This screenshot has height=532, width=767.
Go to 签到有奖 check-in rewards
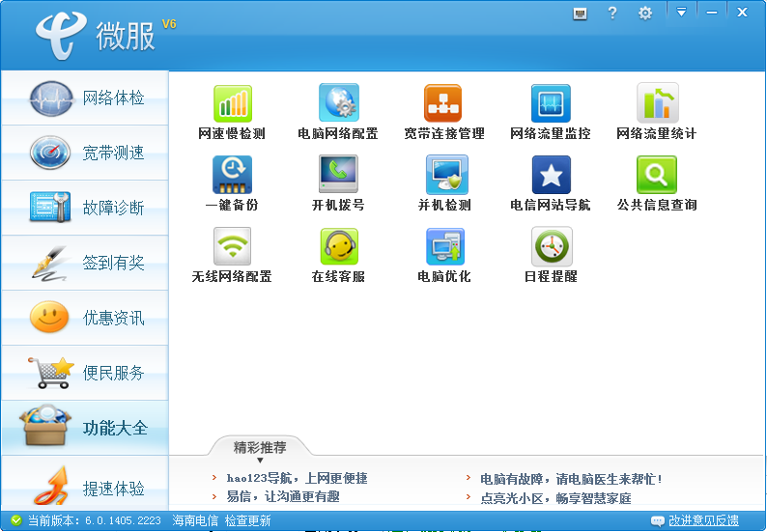coord(85,263)
